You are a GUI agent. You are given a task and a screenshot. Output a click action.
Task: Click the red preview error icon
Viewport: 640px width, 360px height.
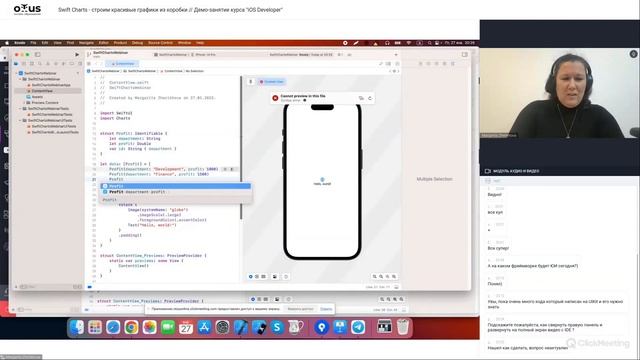tap(275, 98)
